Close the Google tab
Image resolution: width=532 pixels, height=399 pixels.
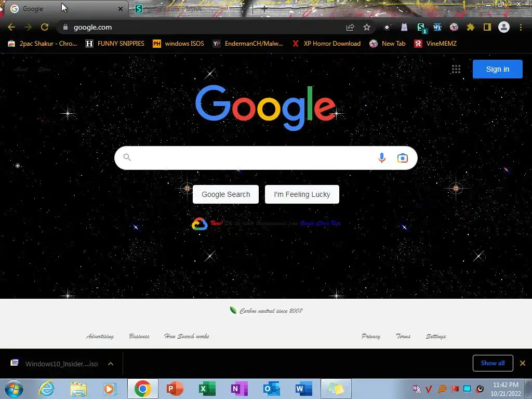(x=121, y=9)
